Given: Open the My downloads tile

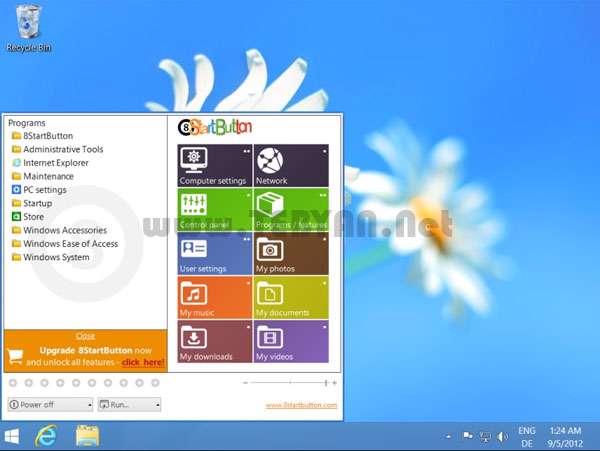Looking at the screenshot, I should click(x=214, y=342).
